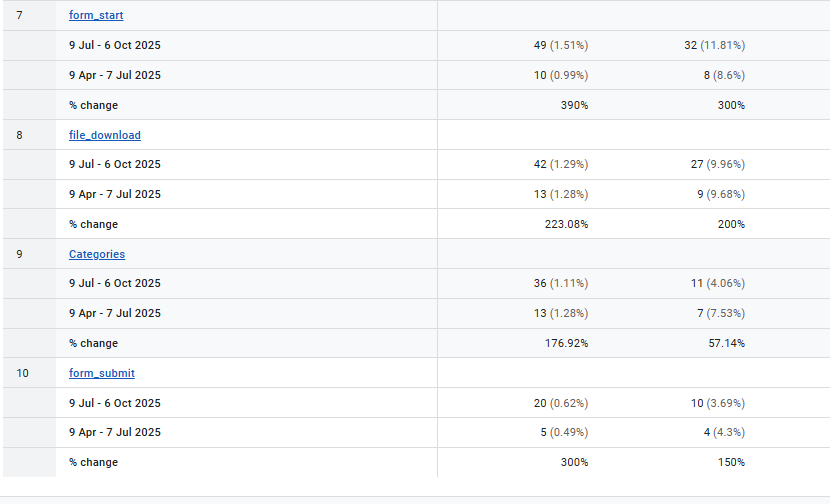This screenshot has height=504, width=830.
Task: Select the 57.14% change value
Action: coord(725,343)
